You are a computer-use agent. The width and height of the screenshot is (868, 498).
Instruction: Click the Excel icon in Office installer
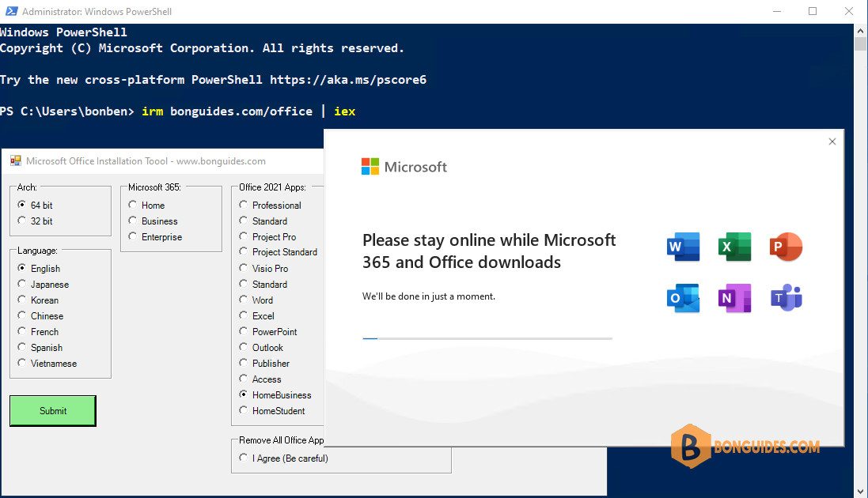734,247
